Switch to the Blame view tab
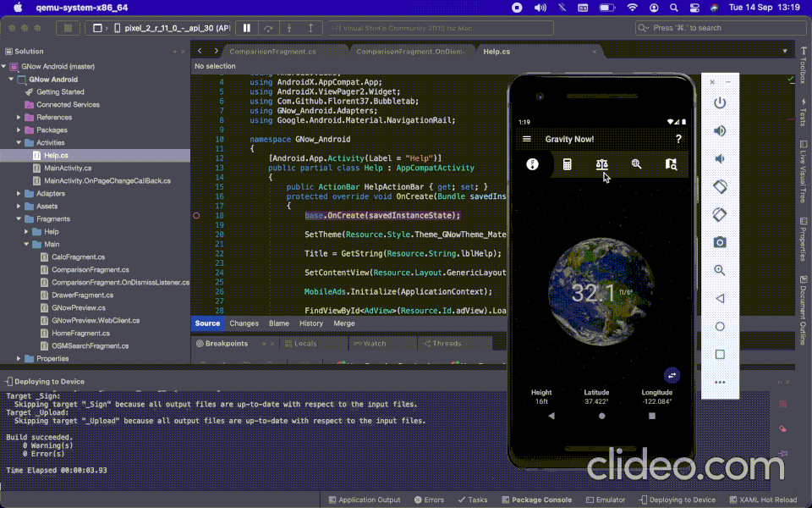812x508 pixels. click(x=279, y=323)
